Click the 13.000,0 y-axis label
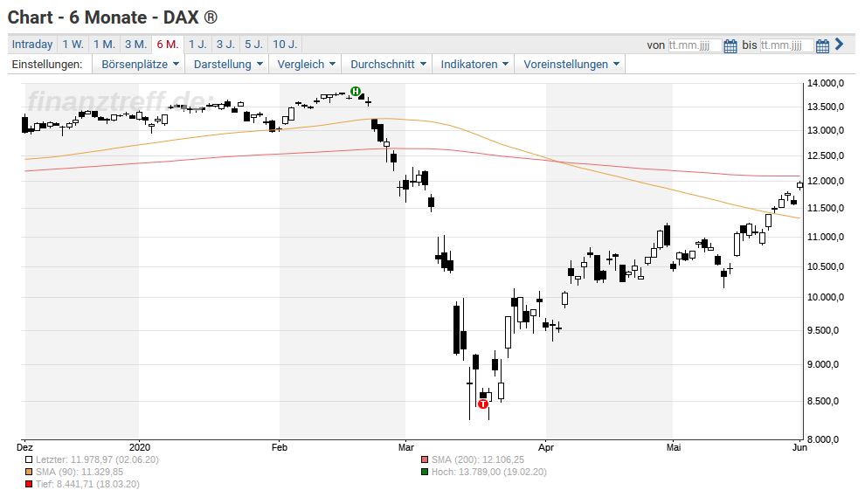 point(826,131)
